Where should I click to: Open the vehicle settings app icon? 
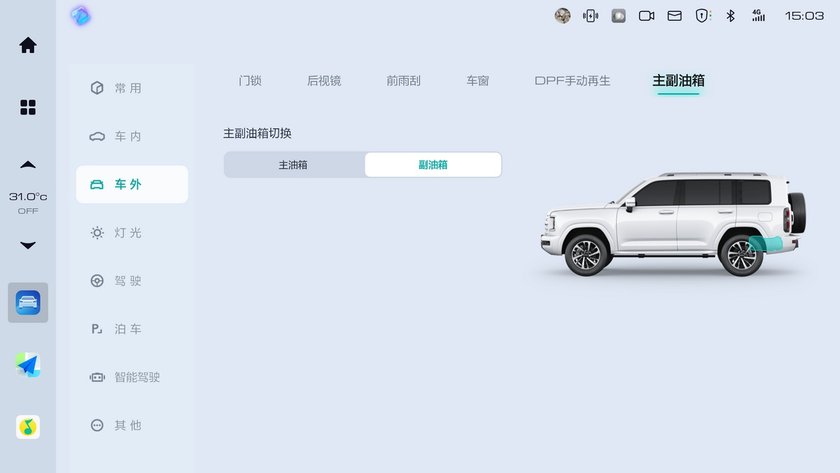(28, 302)
